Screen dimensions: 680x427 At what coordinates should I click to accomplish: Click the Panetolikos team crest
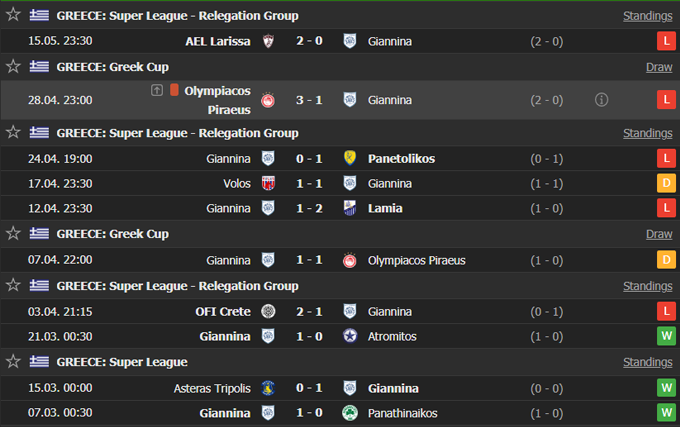[350, 158]
